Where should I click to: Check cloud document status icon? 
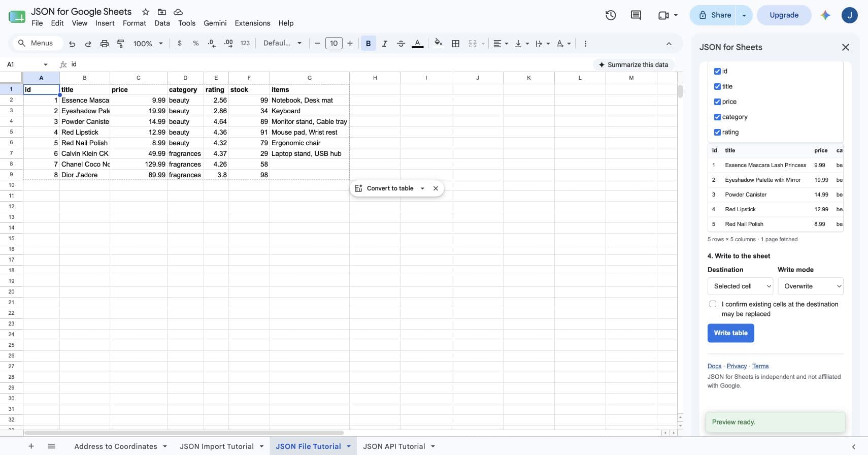(178, 12)
